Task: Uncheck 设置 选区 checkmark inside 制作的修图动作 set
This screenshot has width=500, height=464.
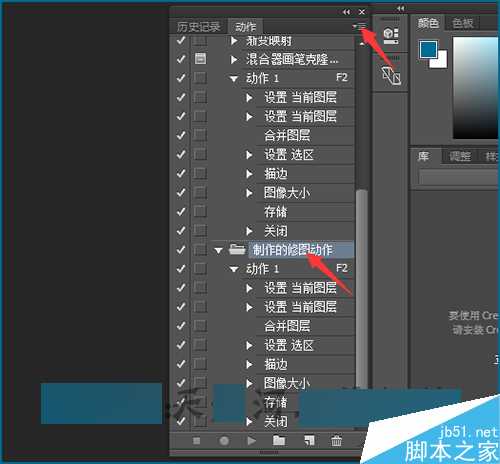Action: tap(181, 345)
